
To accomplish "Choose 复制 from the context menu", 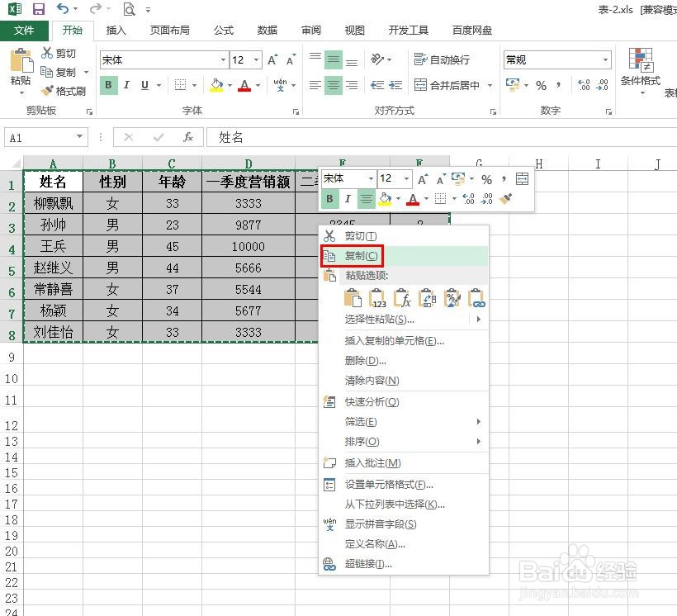I will [361, 256].
